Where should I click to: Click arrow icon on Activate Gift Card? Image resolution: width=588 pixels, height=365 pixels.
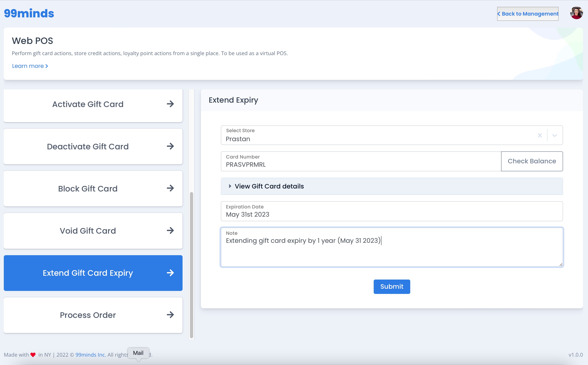(x=170, y=104)
